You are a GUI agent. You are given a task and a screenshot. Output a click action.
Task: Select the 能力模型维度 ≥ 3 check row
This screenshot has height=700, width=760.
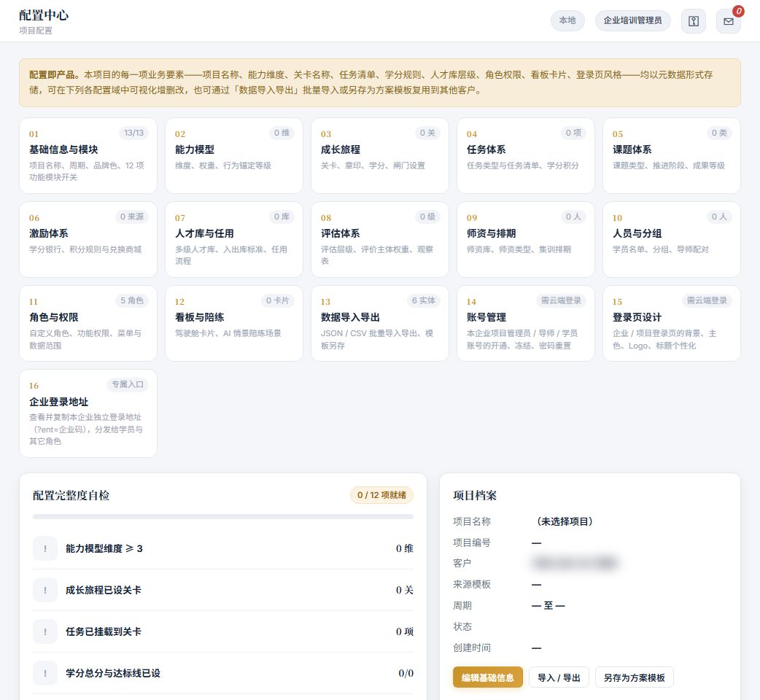tap(223, 548)
